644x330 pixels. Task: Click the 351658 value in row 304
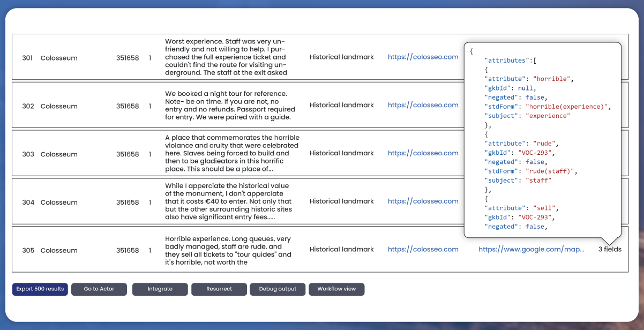pos(128,202)
